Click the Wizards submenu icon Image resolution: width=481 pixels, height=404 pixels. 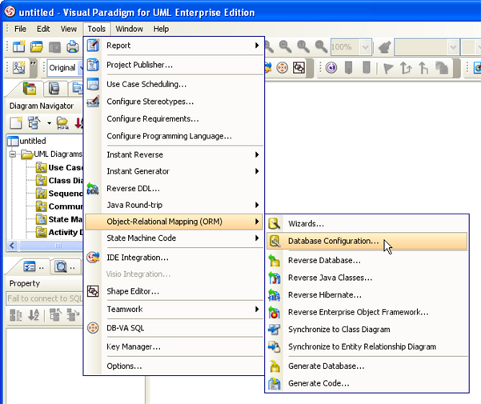point(274,224)
